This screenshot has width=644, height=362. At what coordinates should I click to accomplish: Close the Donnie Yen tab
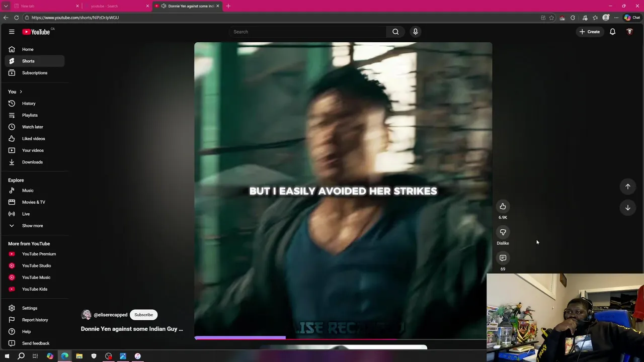tap(218, 6)
